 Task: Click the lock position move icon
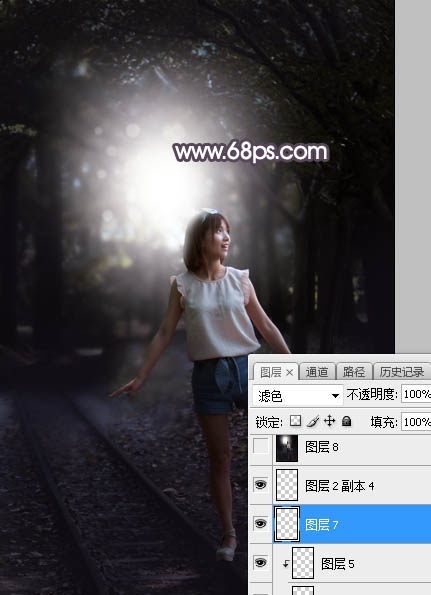329,421
